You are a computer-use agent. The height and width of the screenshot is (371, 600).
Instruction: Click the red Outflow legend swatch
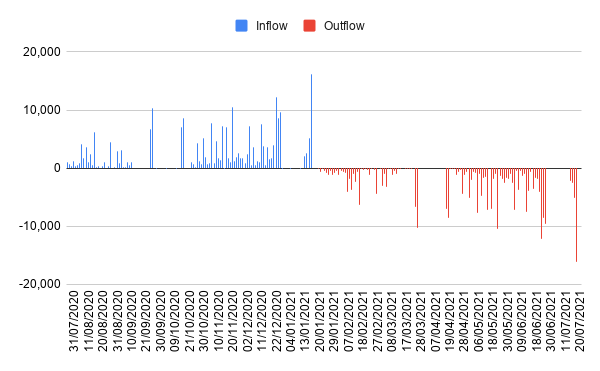pos(309,26)
